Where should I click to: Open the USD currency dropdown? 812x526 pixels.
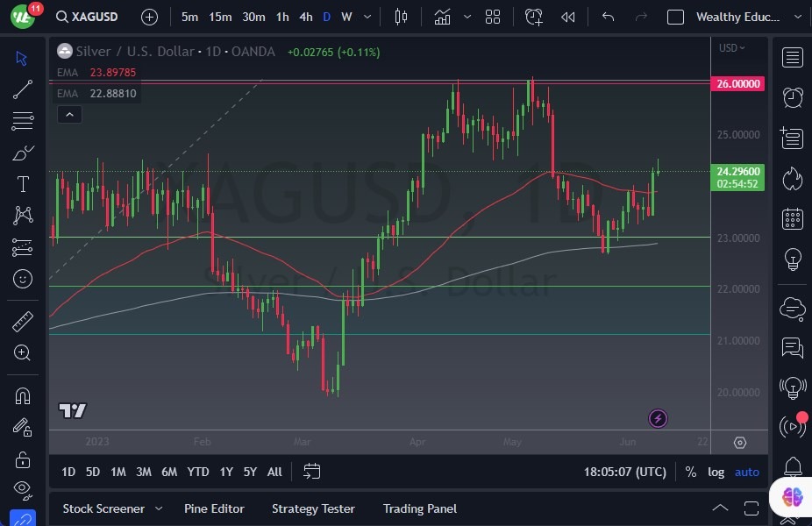coord(731,47)
